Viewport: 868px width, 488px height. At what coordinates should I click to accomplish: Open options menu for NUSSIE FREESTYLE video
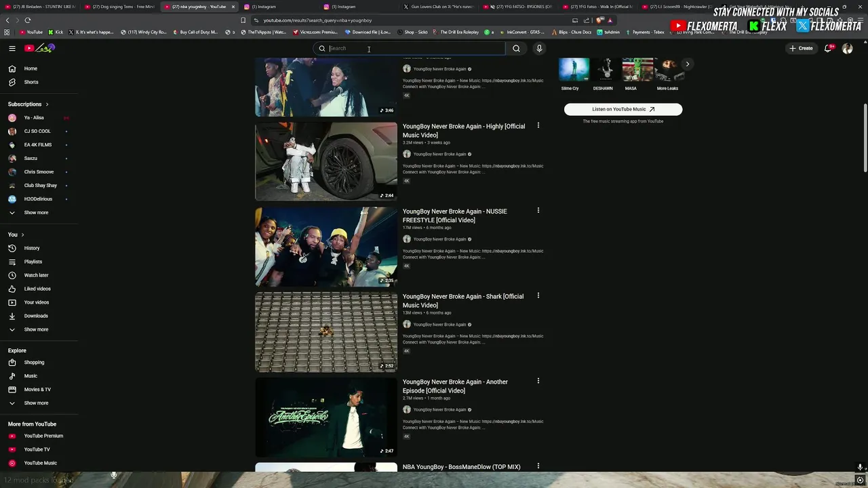(538, 210)
